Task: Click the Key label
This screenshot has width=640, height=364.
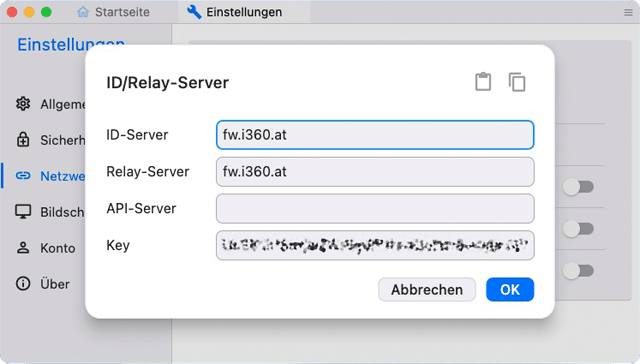Action: point(118,245)
